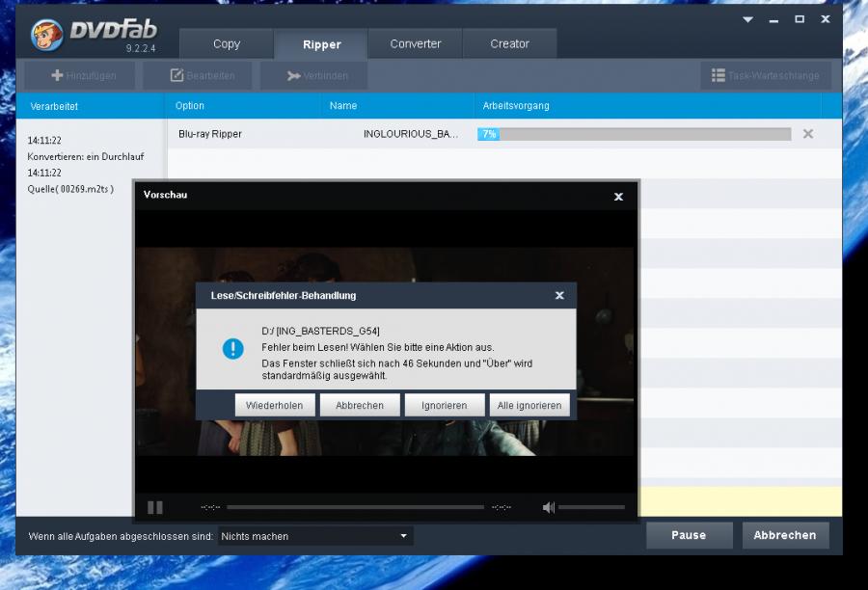Viewport: 868px width, 590px height.
Task: Maximize the DVDFab window
Action: [800, 19]
